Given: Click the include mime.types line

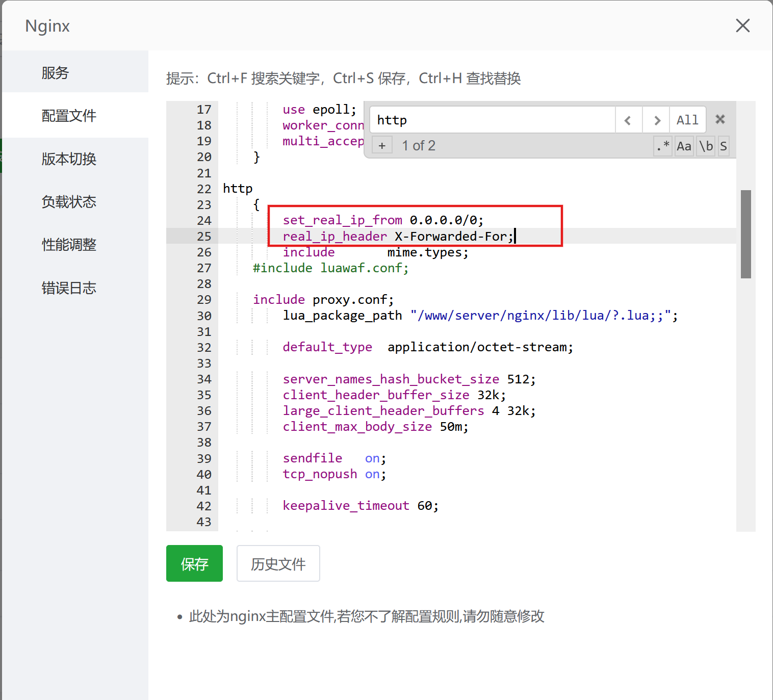Looking at the screenshot, I should (x=375, y=252).
